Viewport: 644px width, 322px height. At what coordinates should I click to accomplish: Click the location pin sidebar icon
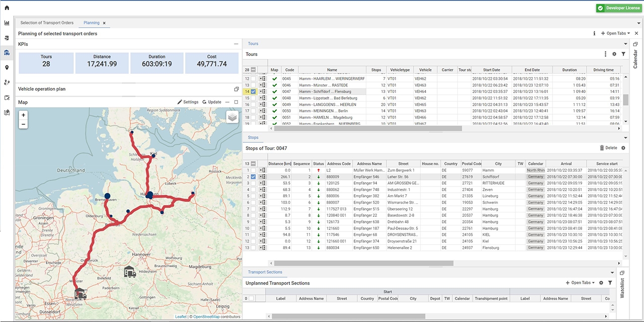tap(7, 67)
